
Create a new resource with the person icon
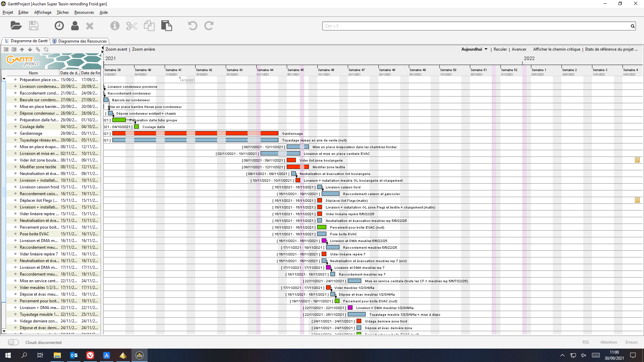pos(74,25)
